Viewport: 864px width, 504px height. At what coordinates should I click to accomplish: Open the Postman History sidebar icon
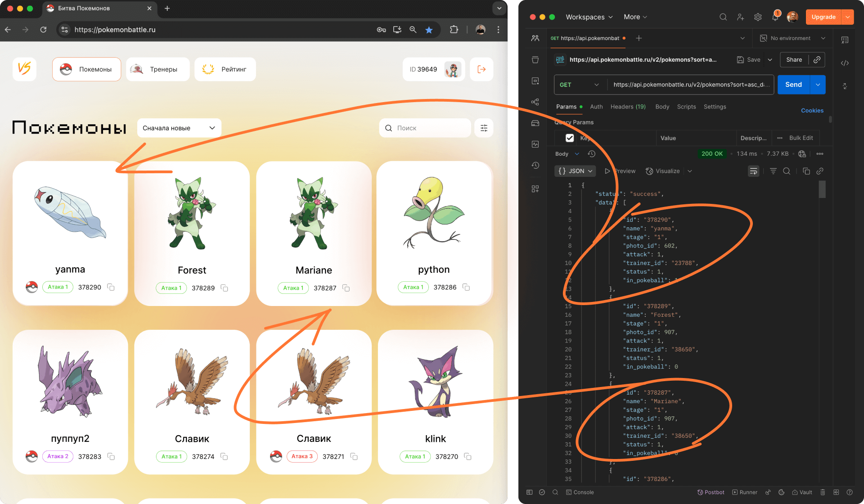click(x=535, y=166)
